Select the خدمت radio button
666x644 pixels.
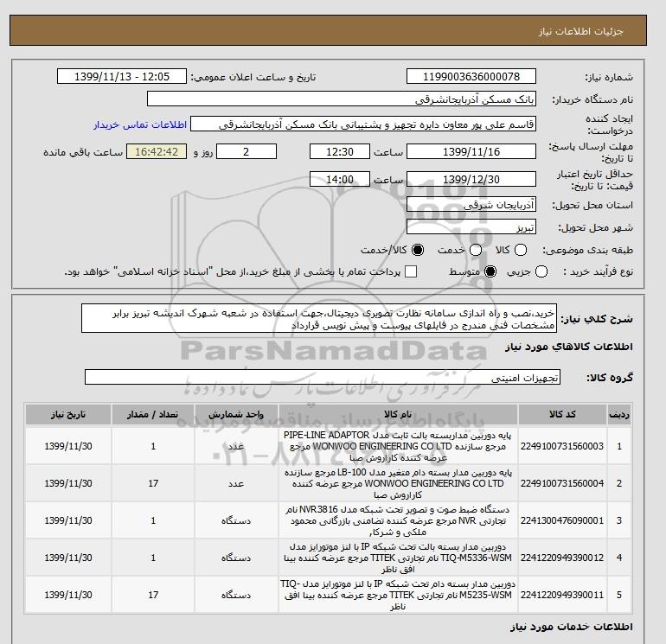point(476,250)
